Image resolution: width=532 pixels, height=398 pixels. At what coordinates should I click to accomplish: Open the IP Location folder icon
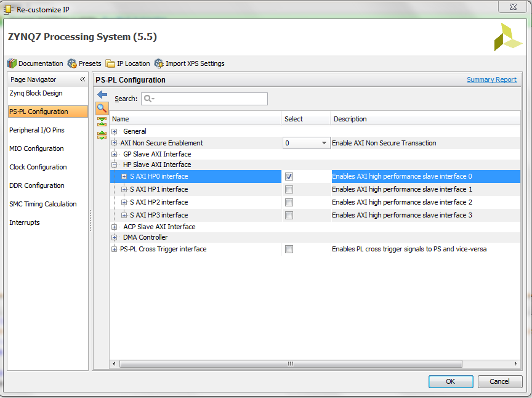[110, 63]
